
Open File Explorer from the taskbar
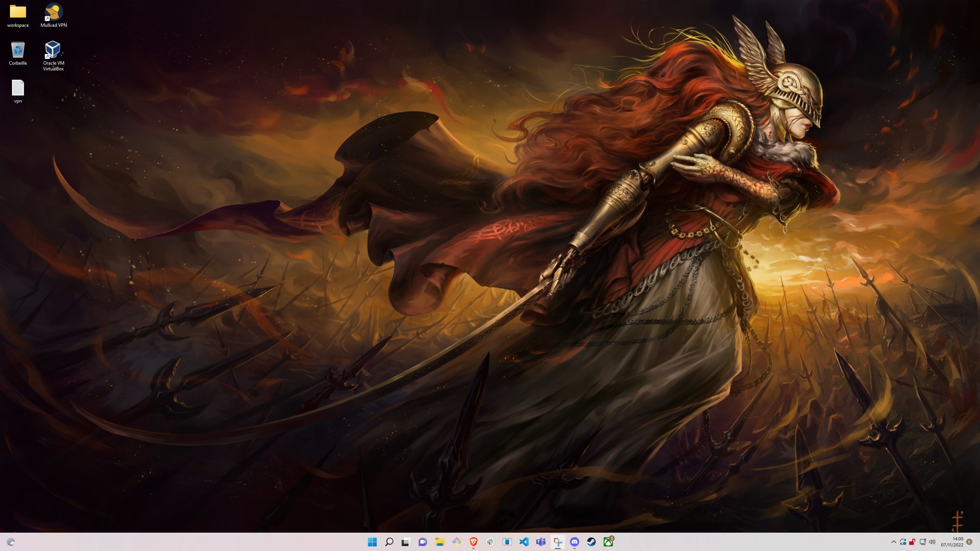(x=439, y=542)
